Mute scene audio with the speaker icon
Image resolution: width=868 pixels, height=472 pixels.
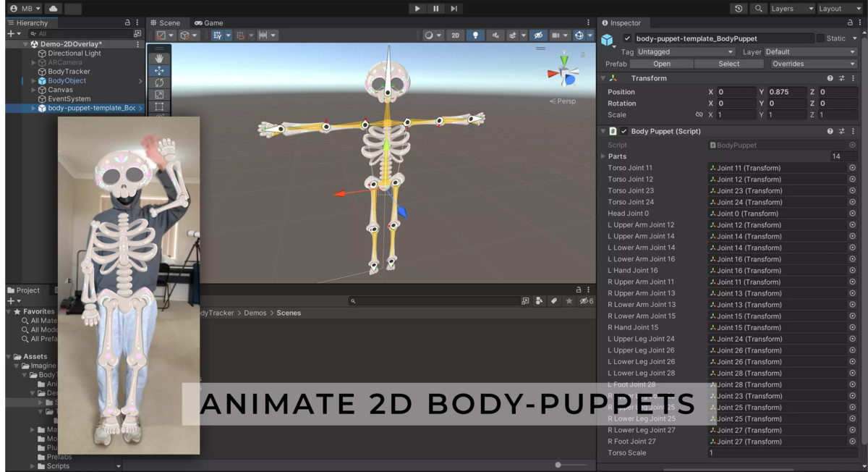coord(496,35)
